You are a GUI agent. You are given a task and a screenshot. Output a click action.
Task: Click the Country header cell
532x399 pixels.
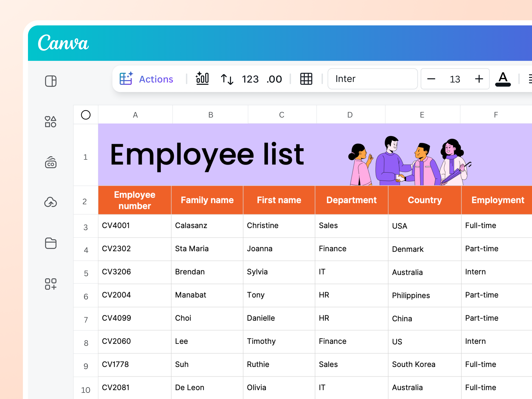point(425,200)
